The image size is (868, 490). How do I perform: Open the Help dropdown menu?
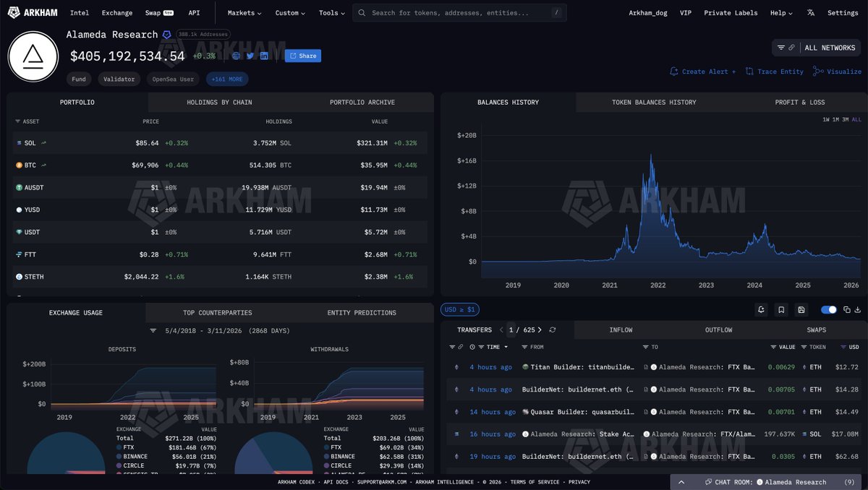pyautogui.click(x=781, y=13)
